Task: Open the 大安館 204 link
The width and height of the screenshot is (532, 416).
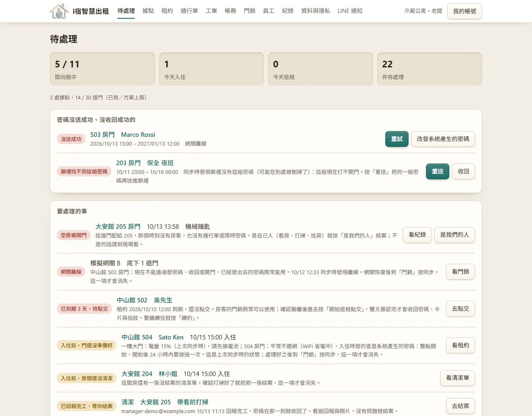Action: (x=137, y=374)
